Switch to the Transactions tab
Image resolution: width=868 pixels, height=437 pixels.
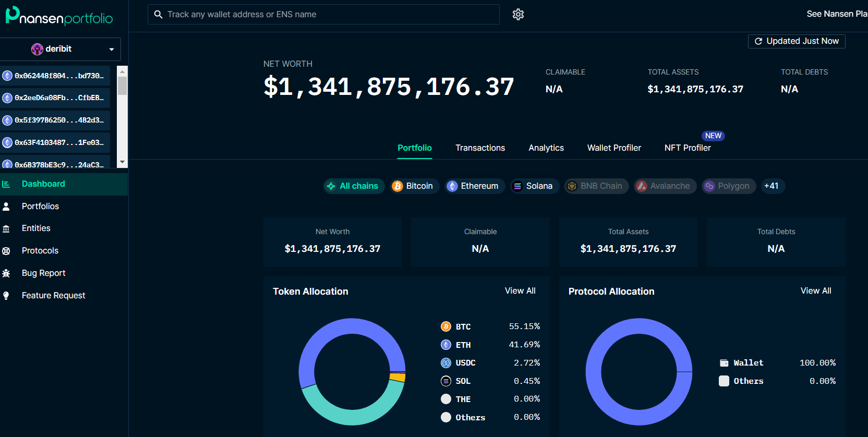click(x=480, y=148)
